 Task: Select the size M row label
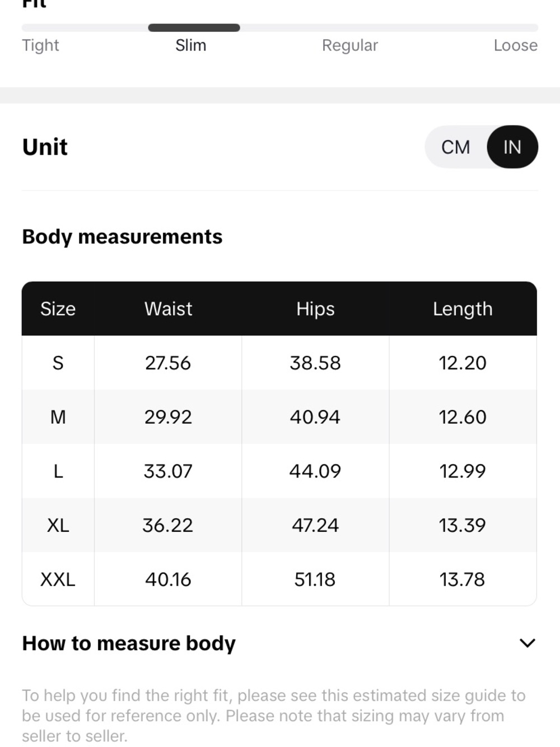click(x=58, y=417)
